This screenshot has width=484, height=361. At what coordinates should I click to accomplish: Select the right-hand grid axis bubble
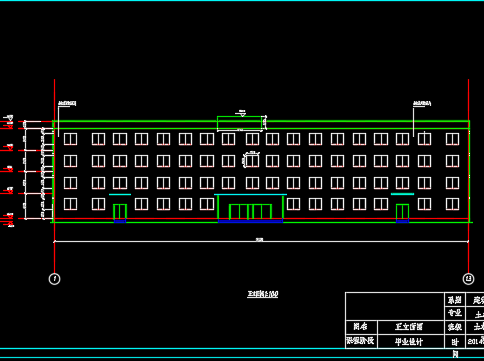coord(468,279)
